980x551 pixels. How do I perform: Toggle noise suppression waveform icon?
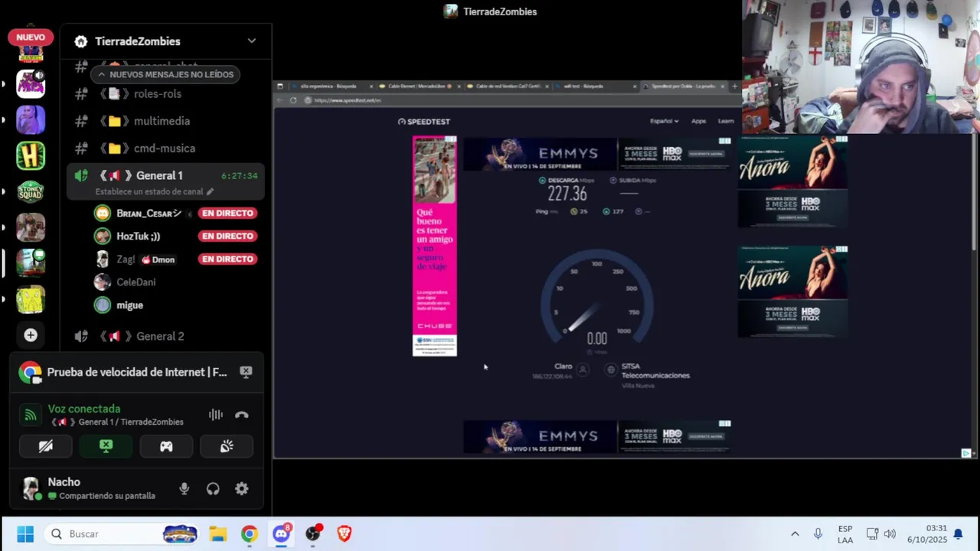click(x=216, y=415)
